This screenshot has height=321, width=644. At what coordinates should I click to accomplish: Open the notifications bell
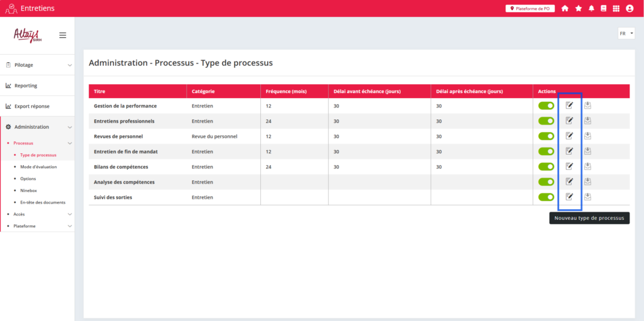(591, 8)
